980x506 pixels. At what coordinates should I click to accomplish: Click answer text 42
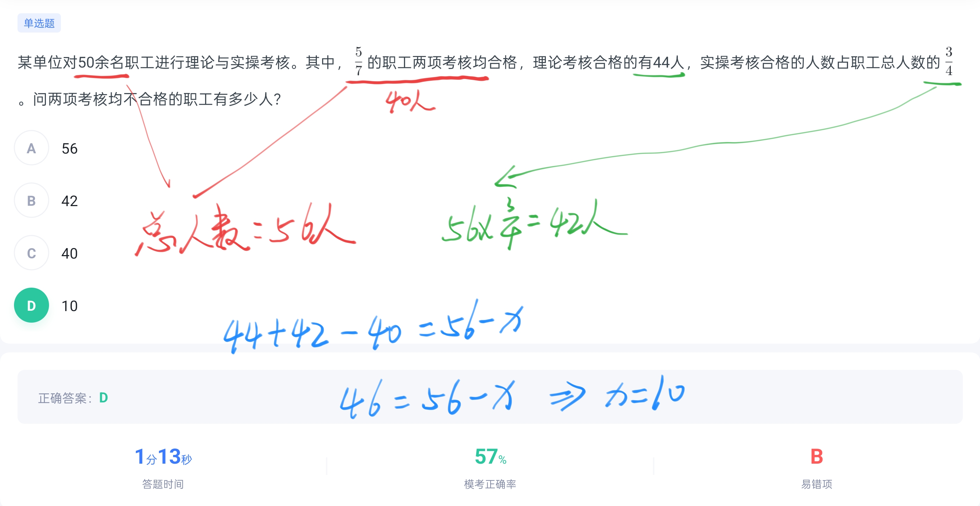point(70,201)
